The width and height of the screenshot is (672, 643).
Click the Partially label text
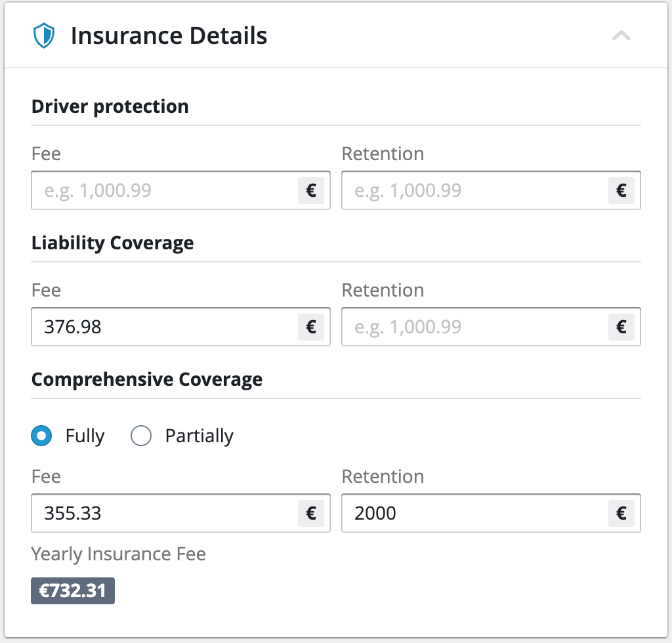(199, 436)
